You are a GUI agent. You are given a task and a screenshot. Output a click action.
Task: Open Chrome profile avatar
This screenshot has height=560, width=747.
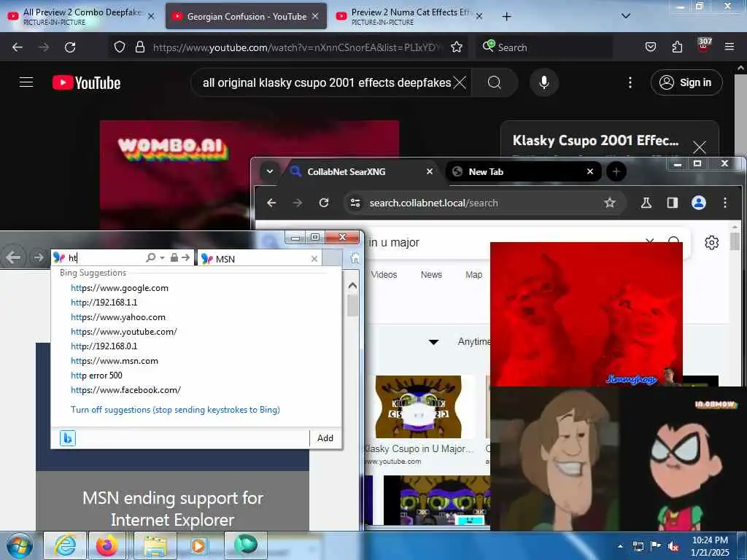point(698,203)
